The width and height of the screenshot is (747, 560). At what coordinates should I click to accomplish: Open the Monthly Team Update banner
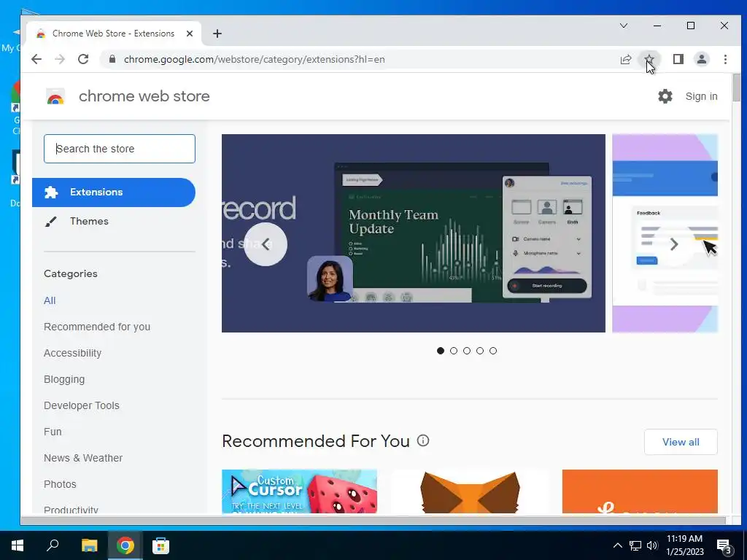[414, 233]
